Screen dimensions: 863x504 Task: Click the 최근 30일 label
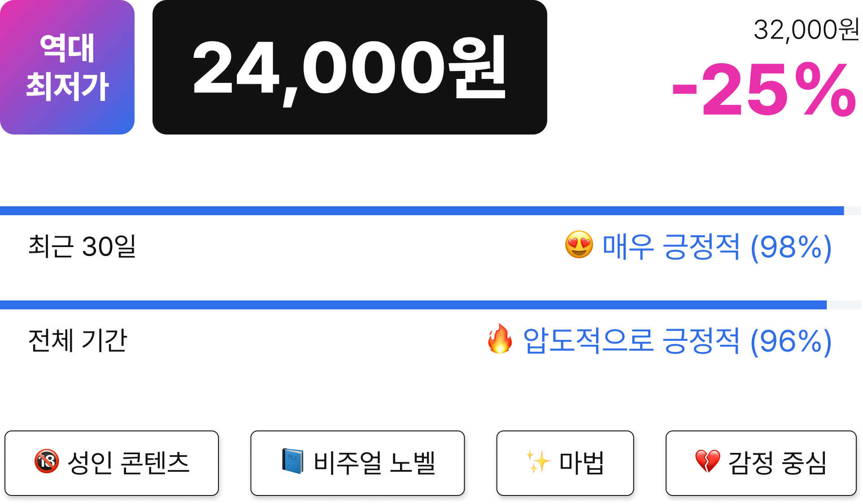click(82, 246)
